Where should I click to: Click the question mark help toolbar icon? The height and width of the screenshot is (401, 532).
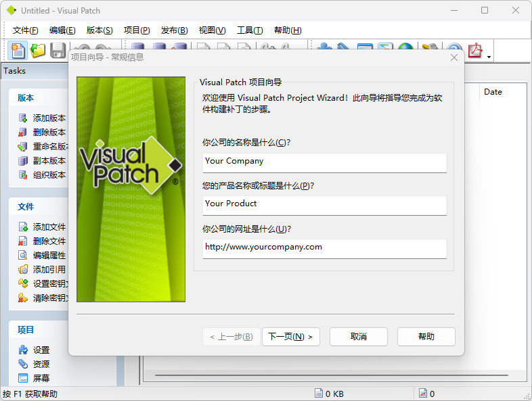coord(455,47)
